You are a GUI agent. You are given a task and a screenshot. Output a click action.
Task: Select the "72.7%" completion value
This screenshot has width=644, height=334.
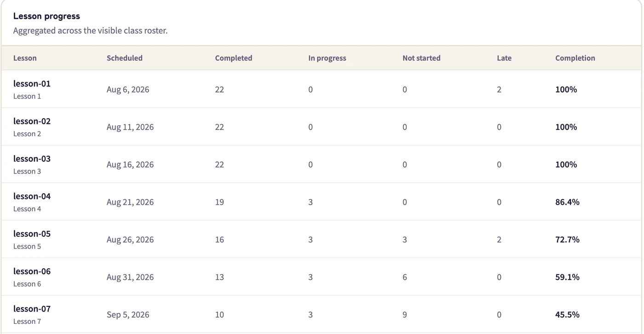[567, 240]
